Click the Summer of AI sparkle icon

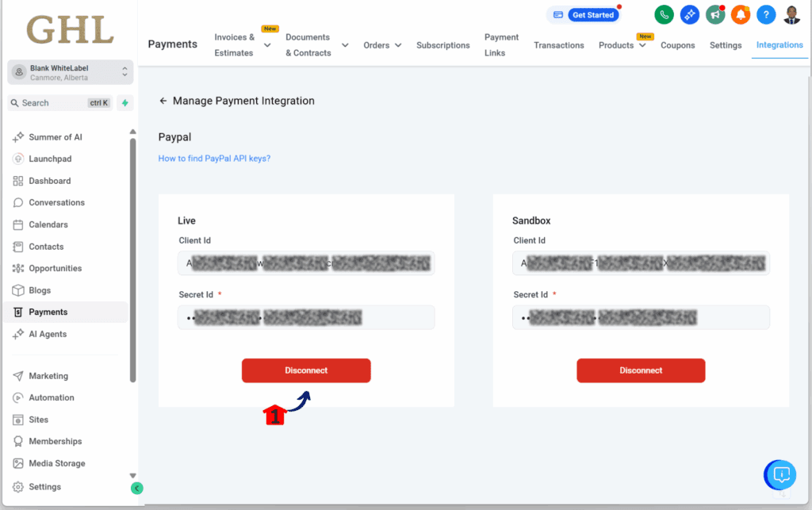point(18,136)
